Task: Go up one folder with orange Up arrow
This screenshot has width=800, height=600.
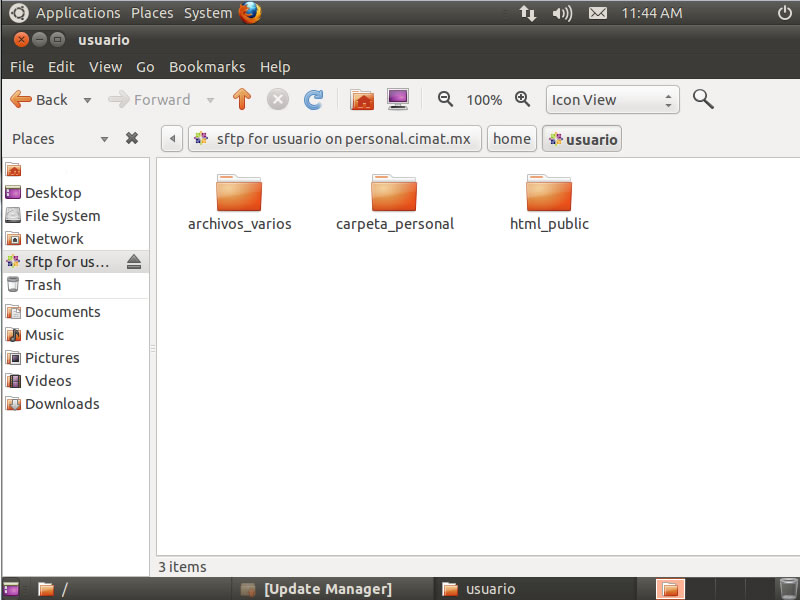Action: tap(242, 99)
